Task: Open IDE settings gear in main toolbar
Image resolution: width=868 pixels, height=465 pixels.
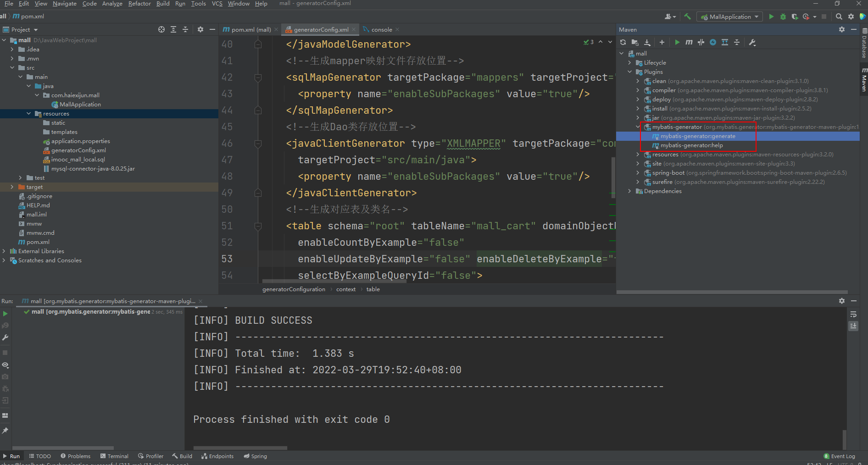Action: 851,17
